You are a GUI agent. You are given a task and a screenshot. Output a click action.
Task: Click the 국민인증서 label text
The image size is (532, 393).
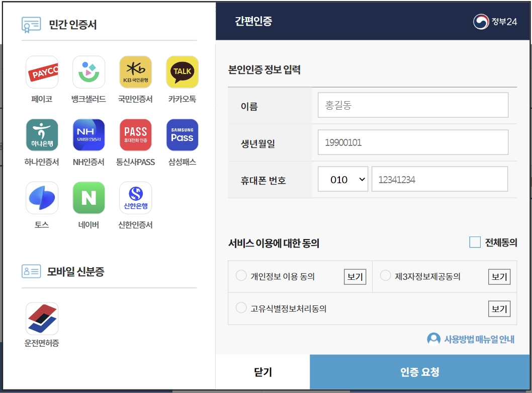click(x=135, y=99)
